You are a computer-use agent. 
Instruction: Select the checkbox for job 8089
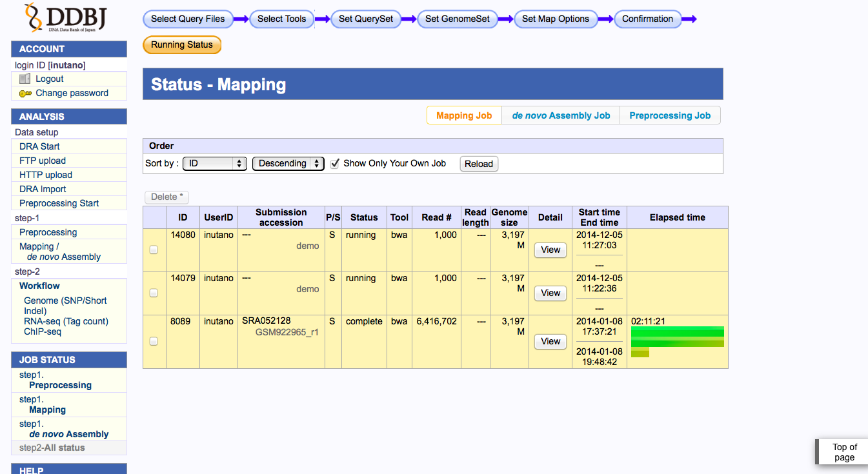click(154, 341)
